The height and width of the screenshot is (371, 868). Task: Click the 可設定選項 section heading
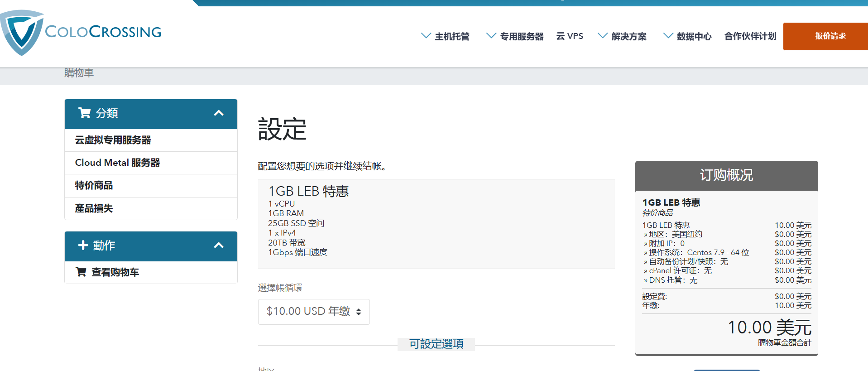(x=436, y=344)
